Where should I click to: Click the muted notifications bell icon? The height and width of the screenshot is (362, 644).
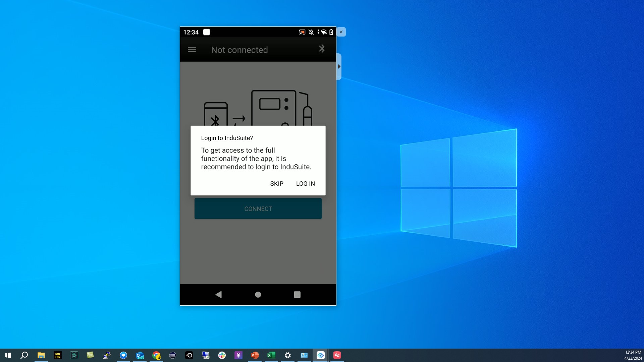[311, 32]
